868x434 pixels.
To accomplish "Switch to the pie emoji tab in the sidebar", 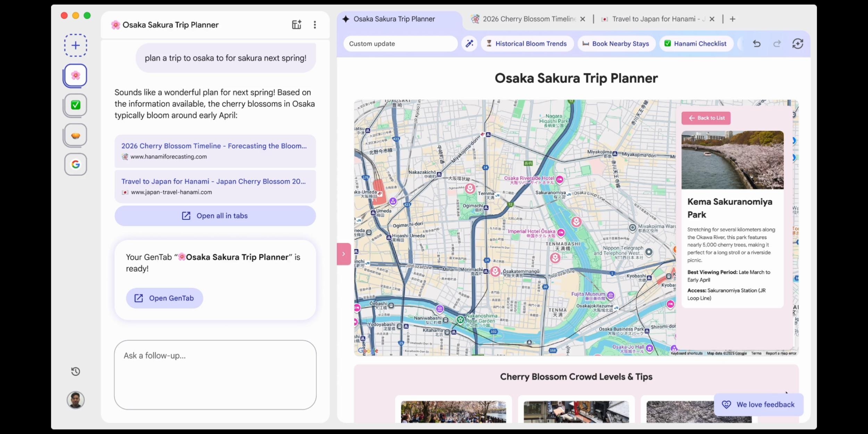I will tap(75, 135).
